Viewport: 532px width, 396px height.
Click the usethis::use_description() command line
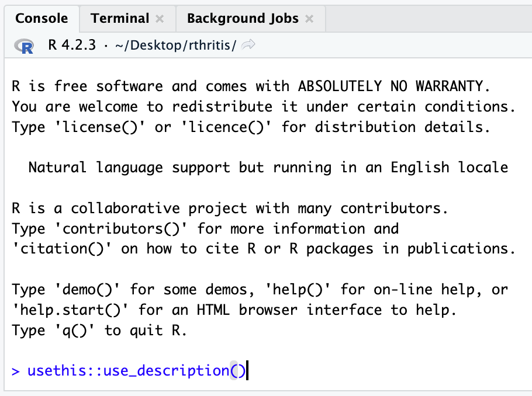(x=137, y=370)
